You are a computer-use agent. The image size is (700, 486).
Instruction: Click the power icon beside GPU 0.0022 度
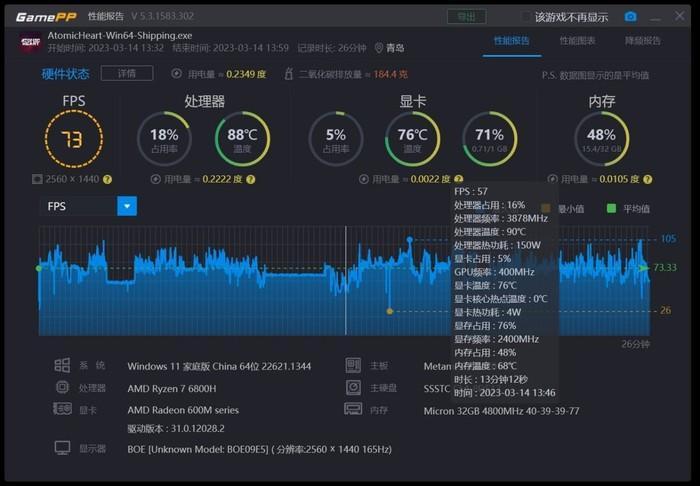click(364, 179)
